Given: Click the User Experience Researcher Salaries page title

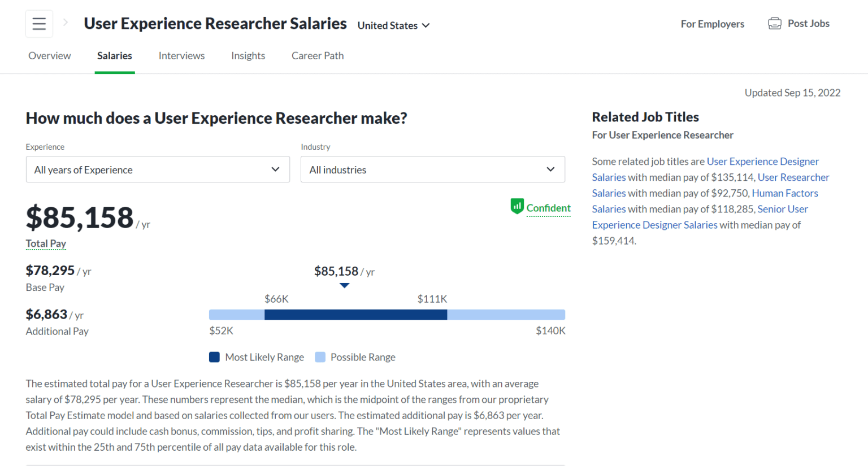Looking at the screenshot, I should point(215,23).
